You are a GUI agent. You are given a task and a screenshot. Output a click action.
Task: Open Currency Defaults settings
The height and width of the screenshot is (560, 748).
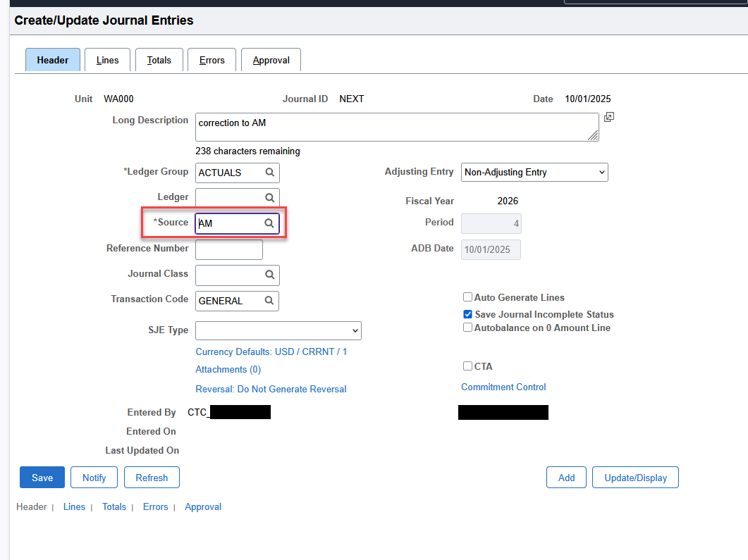[x=271, y=351]
